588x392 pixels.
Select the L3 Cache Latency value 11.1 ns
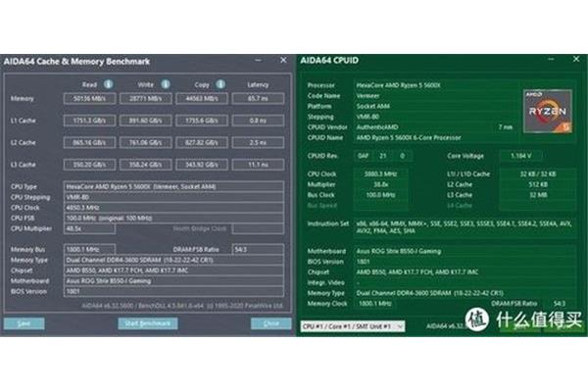258,165
